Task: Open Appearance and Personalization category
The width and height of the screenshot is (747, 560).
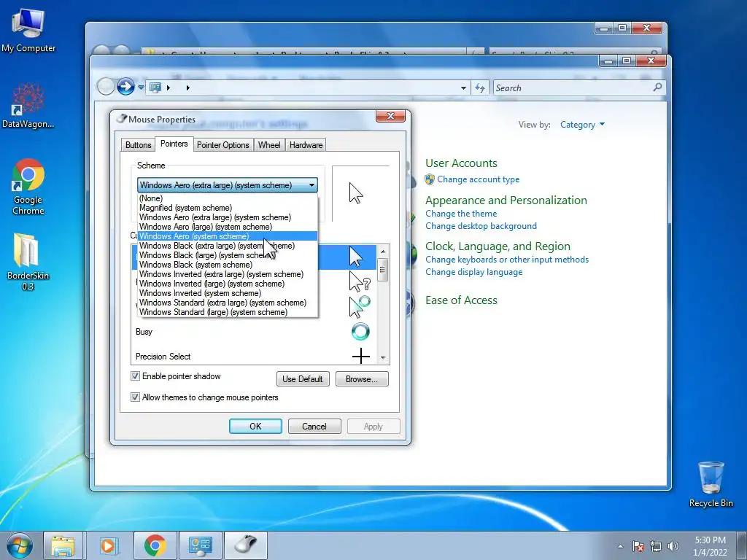Action: 506,201
